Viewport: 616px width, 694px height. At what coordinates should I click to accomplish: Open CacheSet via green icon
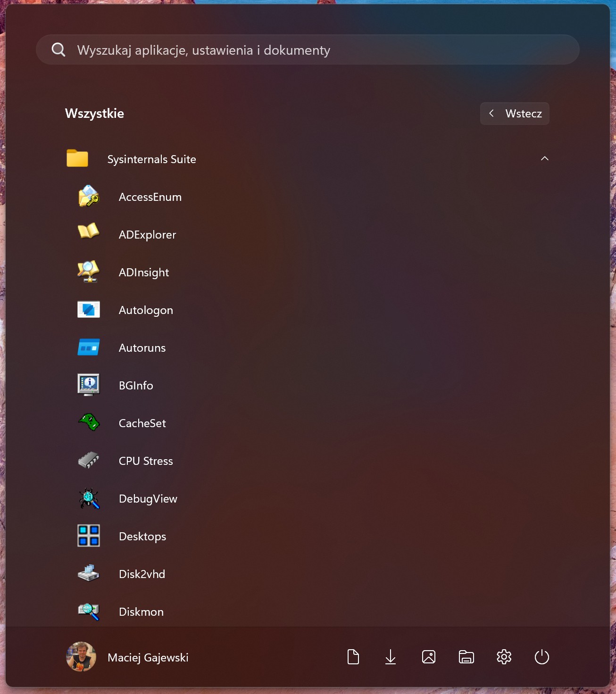pyautogui.click(x=89, y=422)
